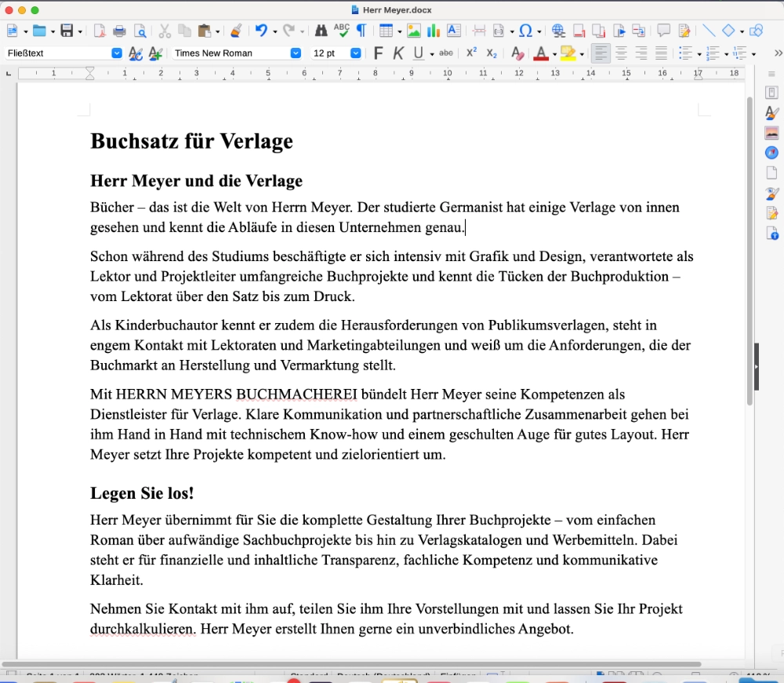784x683 pixels.
Task: Export directly as PDF
Action: pyautogui.click(x=100, y=31)
